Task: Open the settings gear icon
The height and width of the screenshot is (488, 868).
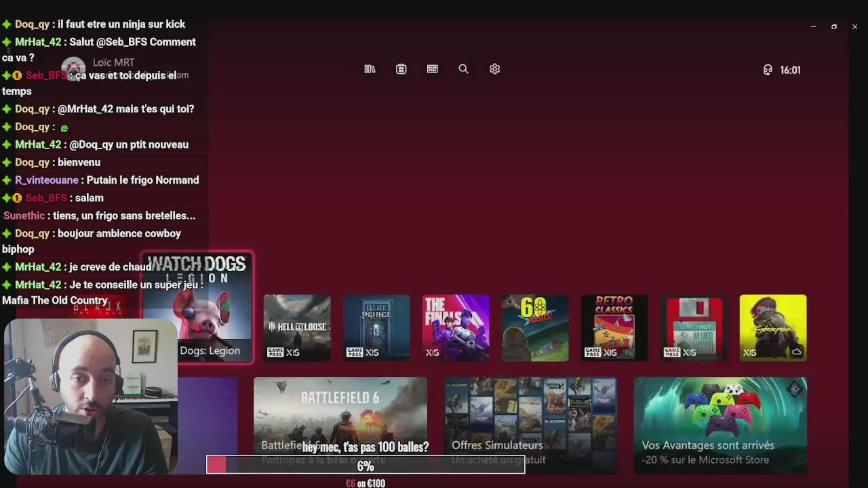Action: pyautogui.click(x=495, y=69)
